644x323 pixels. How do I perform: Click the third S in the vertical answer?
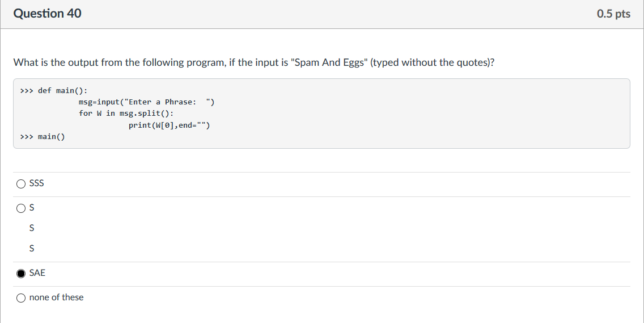[x=32, y=249]
